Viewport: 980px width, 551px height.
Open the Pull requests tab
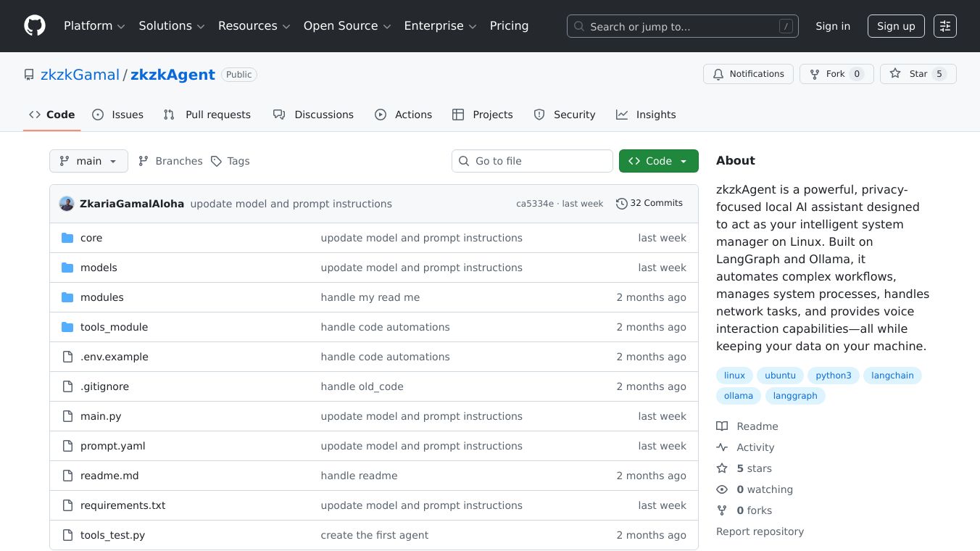[207, 115]
